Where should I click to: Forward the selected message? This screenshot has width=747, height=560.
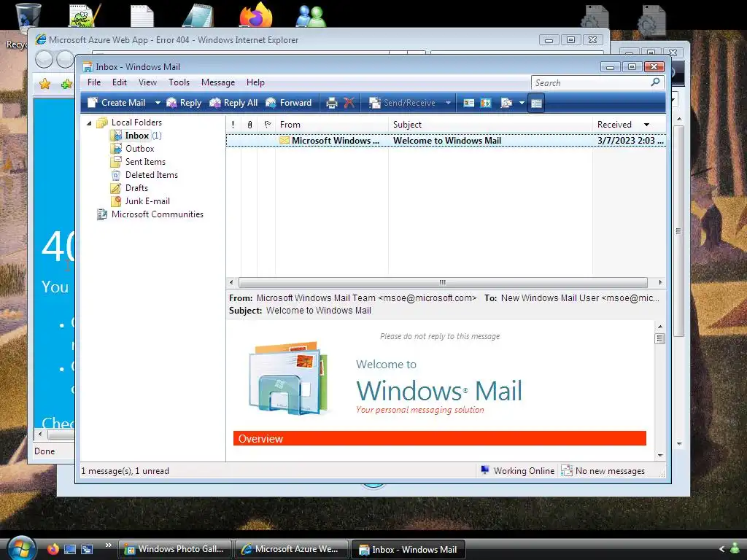289,103
